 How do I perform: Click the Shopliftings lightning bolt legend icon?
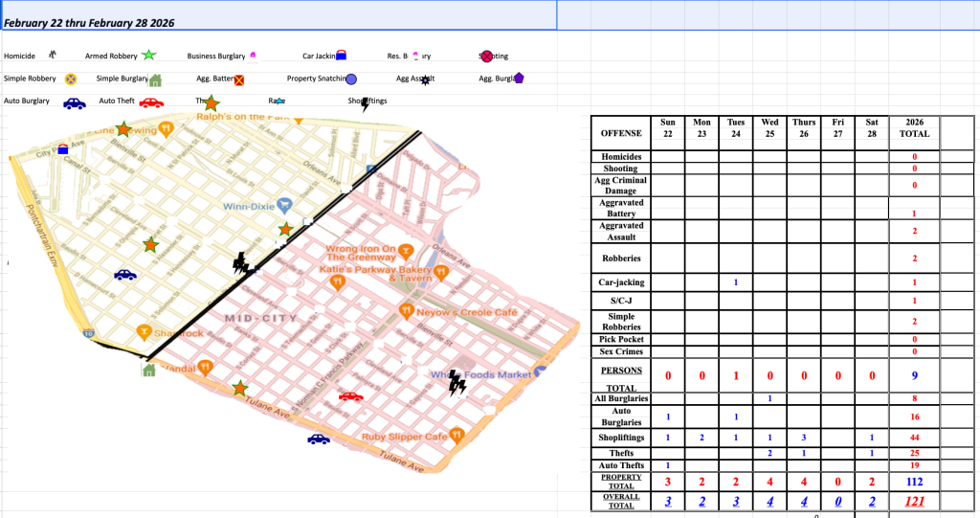pos(365,102)
